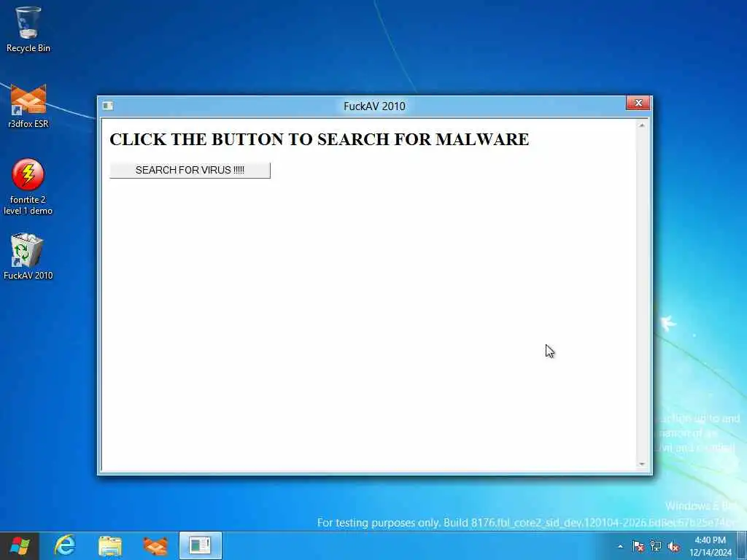747x560 pixels.
Task: Open the Start menu
Action: coord(19,545)
